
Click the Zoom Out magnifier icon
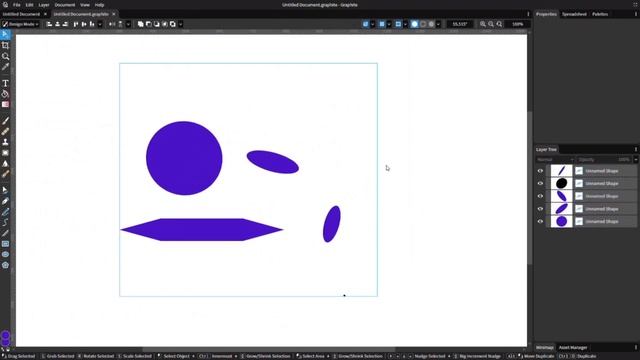click(491, 24)
